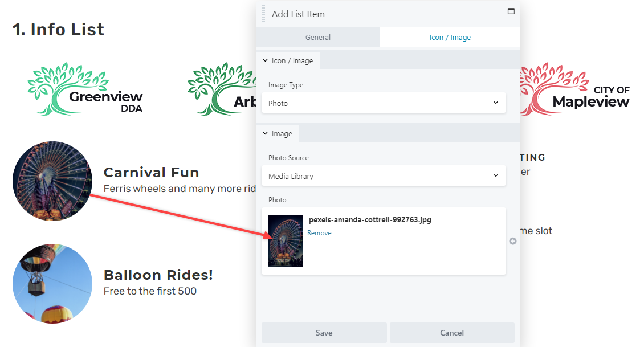Click the Balloon Rides! heading

158,275
